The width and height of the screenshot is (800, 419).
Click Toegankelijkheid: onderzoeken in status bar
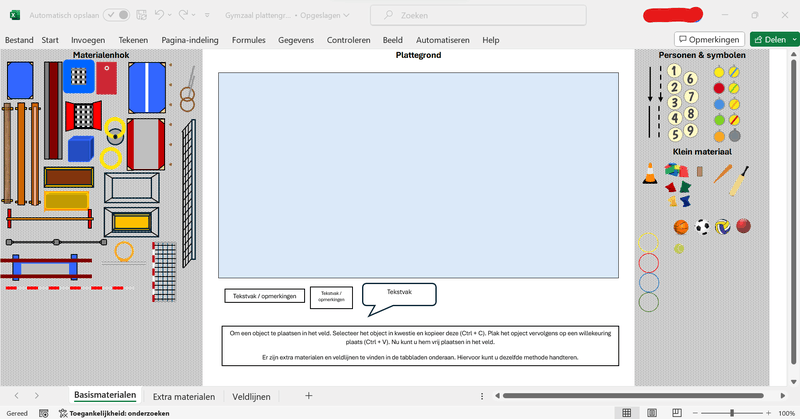tap(114, 413)
